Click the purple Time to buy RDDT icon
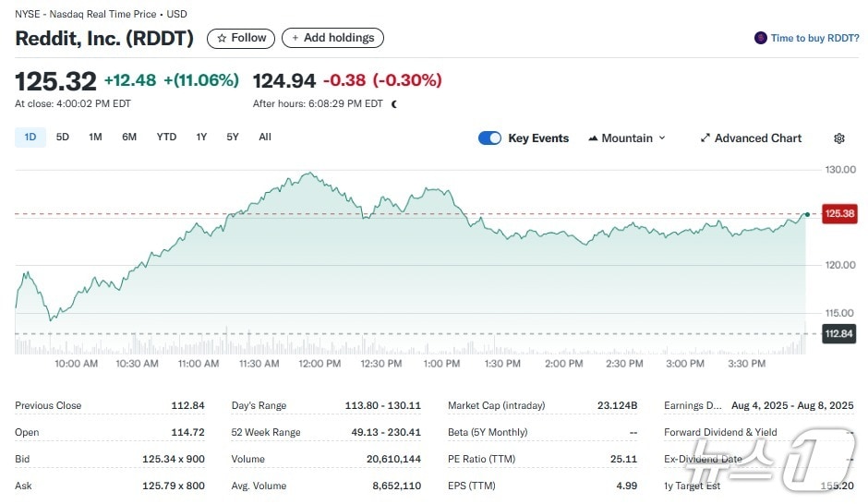This screenshot has height=504, width=868. tap(761, 38)
